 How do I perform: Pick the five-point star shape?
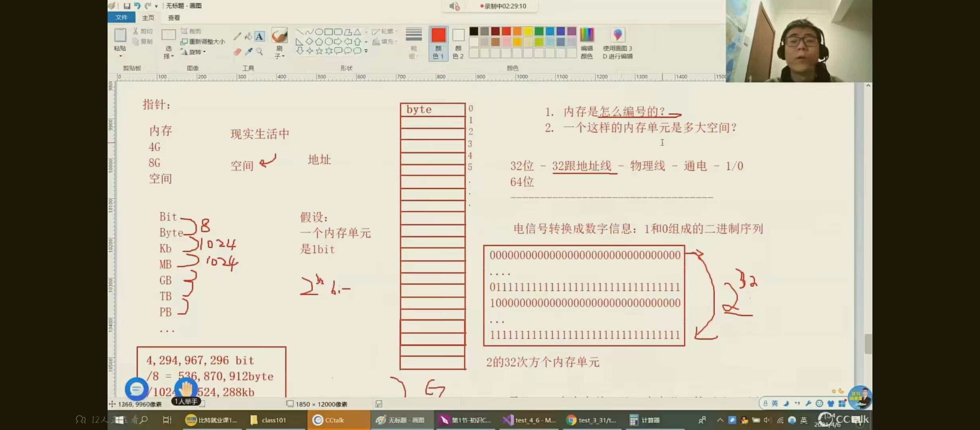[319, 51]
